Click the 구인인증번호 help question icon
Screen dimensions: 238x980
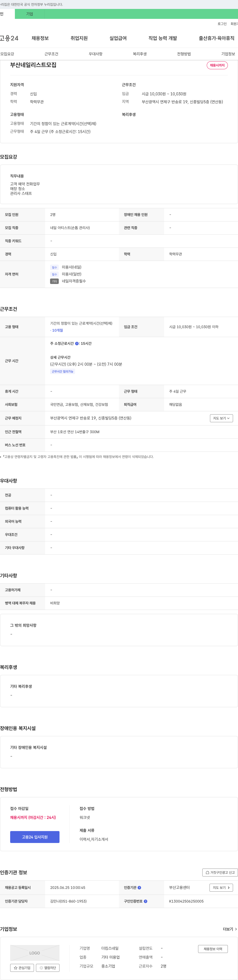tap(146, 901)
